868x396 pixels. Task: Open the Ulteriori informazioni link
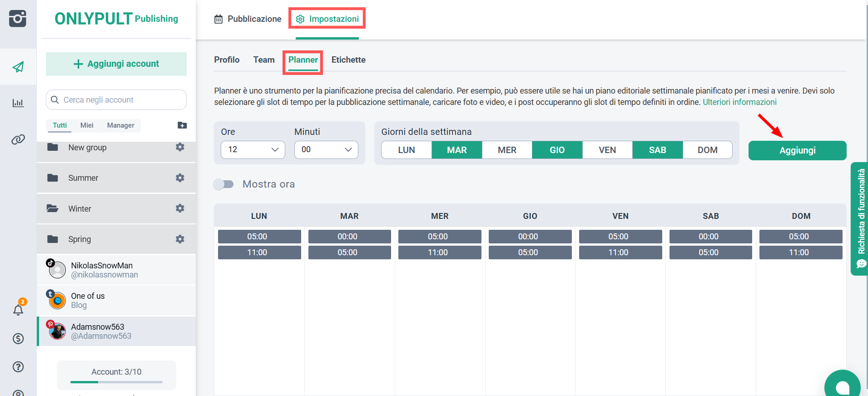pyautogui.click(x=739, y=102)
